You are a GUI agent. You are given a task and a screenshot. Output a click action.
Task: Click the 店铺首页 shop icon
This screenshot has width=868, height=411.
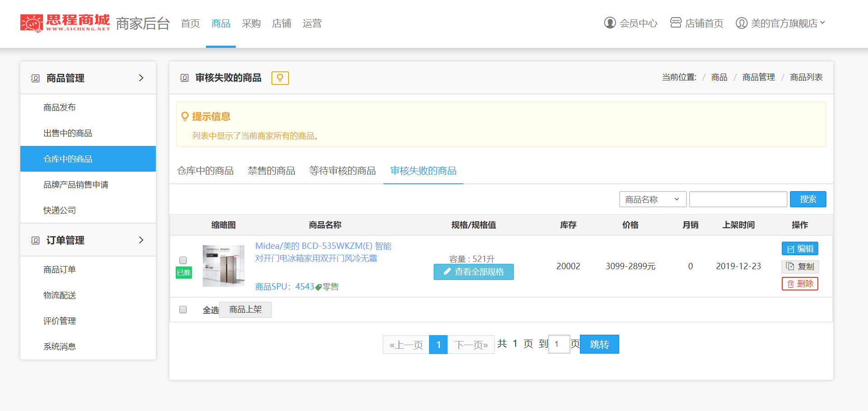click(676, 23)
